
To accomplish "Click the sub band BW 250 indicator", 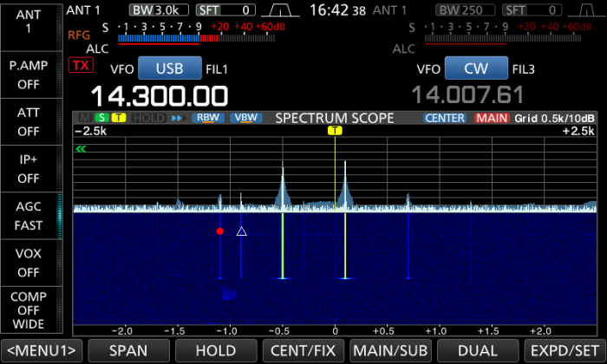I will 466,10.
